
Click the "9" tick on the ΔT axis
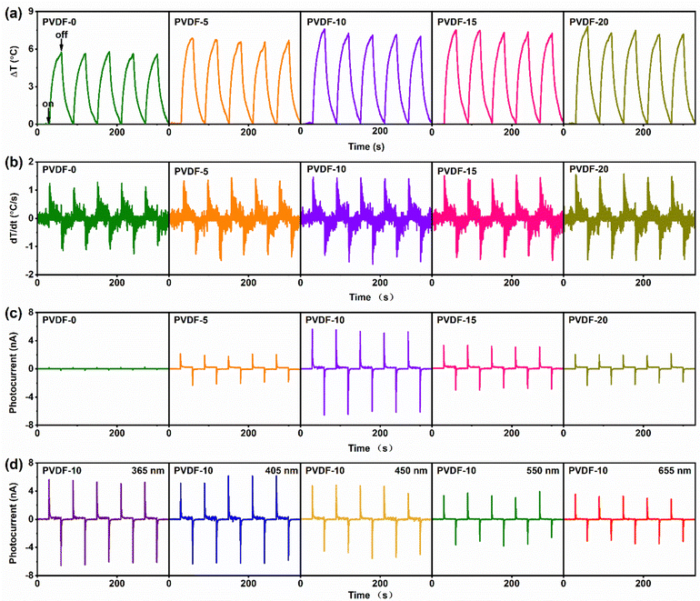point(31,12)
